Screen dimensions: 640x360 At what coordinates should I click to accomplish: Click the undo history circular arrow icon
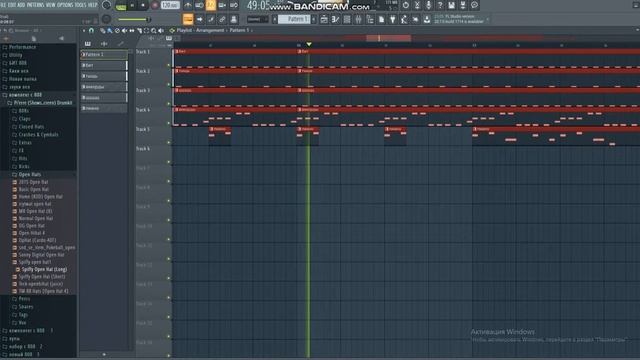pyautogui.click(x=405, y=5)
